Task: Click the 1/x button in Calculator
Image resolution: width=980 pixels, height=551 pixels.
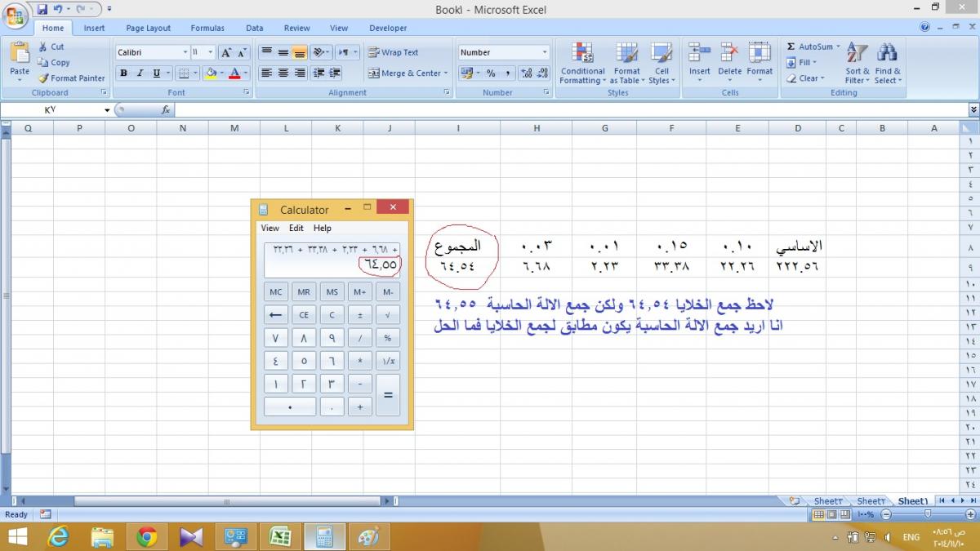Action: [387, 360]
